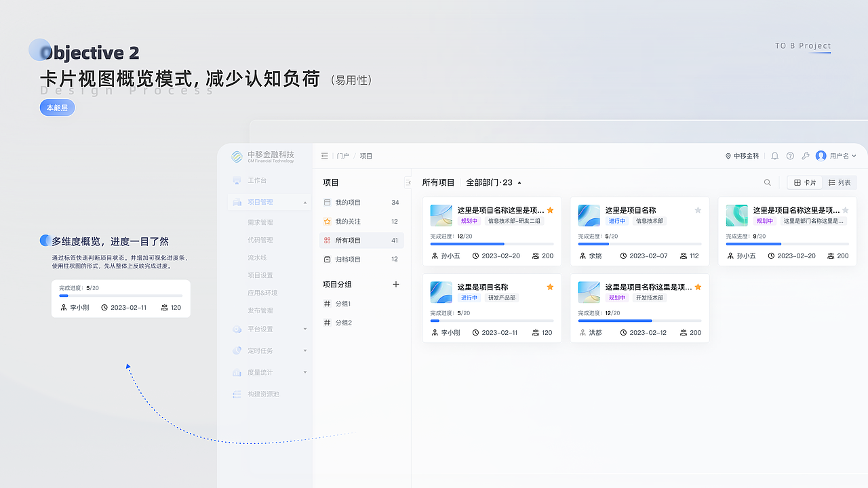
Task: Click the 9/20 progress bar
Action: (787, 244)
